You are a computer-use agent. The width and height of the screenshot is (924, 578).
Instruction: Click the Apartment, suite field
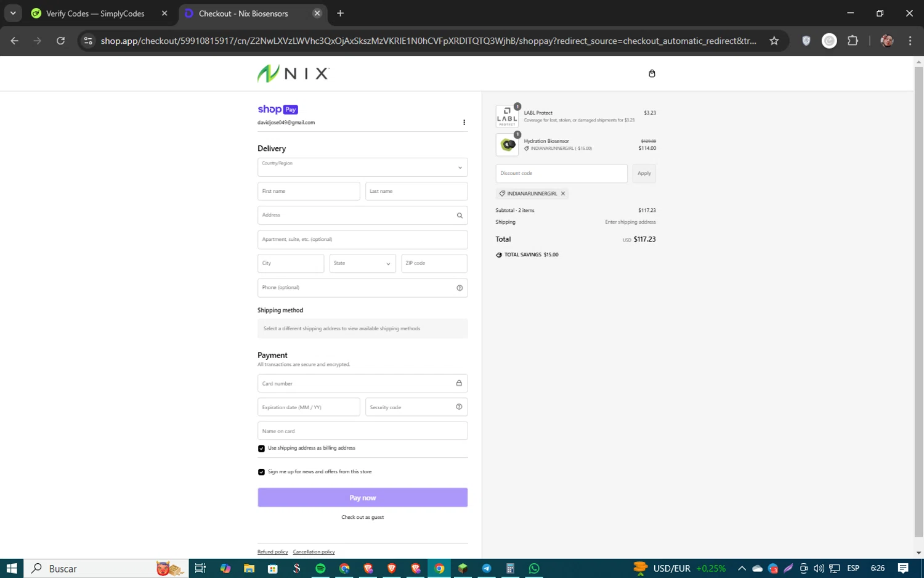click(362, 239)
